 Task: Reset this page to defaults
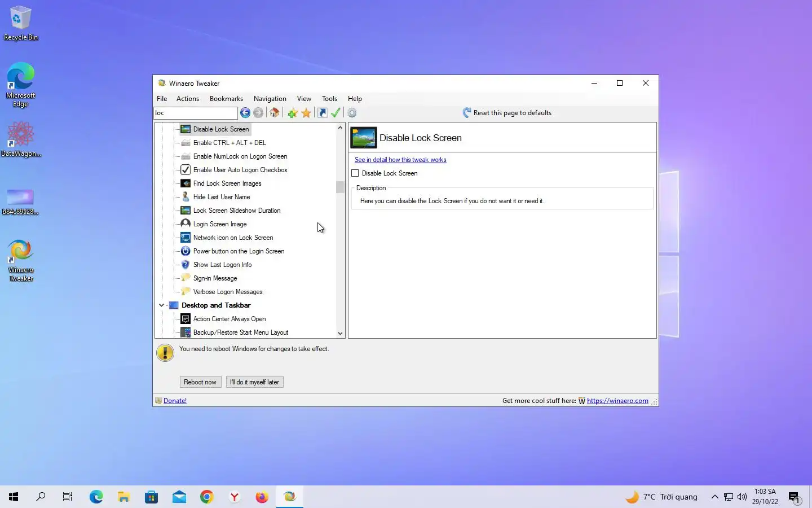point(507,113)
